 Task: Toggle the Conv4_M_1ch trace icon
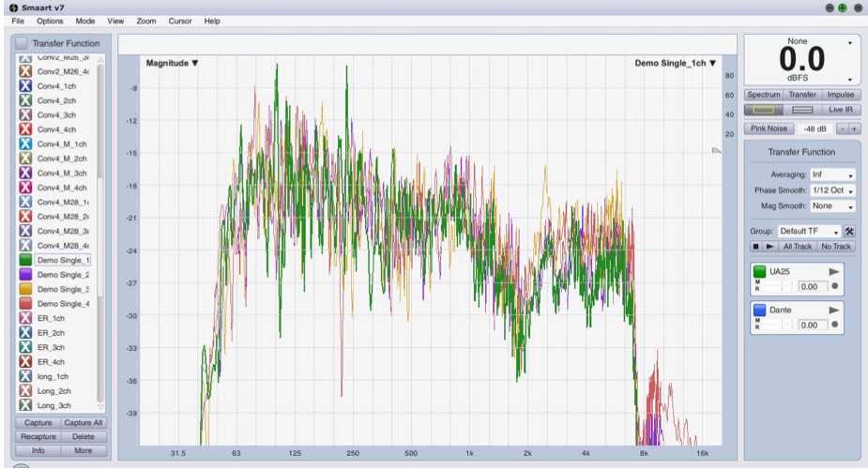point(25,144)
